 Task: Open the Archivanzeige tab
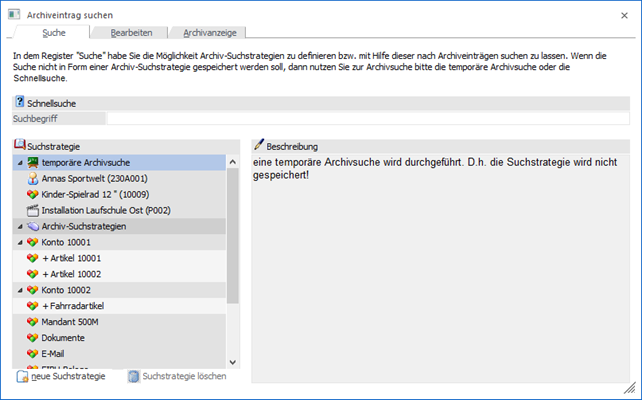coord(210,33)
